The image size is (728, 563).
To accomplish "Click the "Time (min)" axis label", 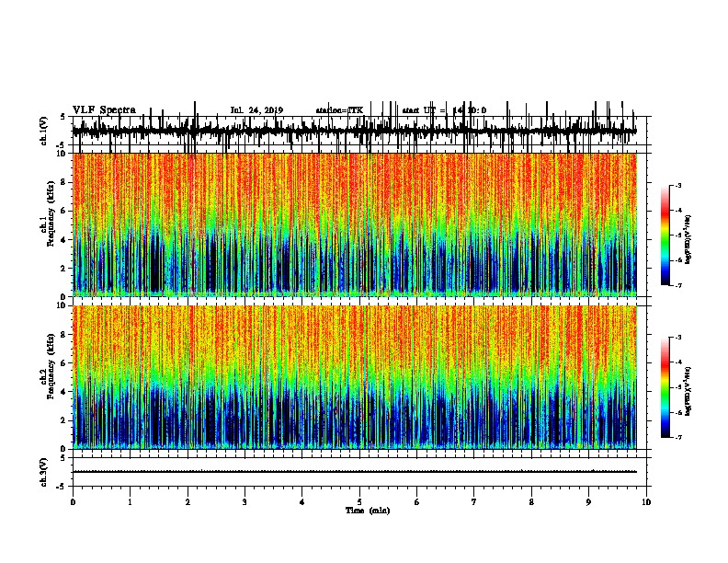I will pyautogui.click(x=368, y=511).
